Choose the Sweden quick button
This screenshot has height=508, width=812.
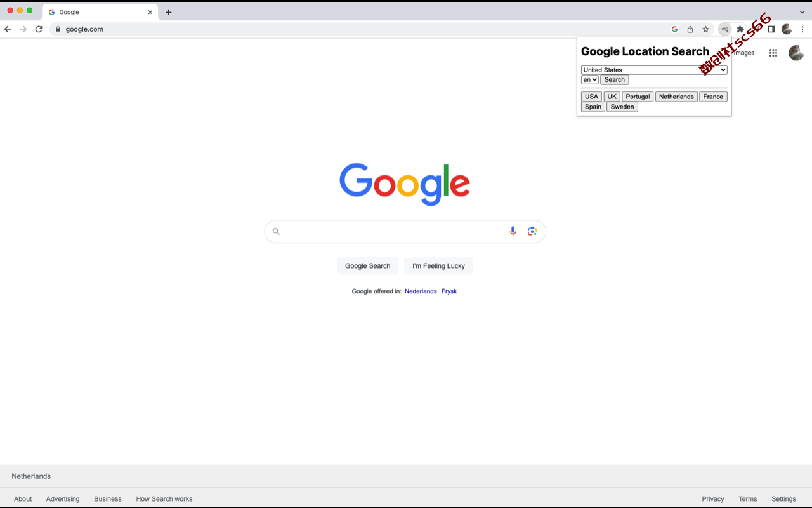[622, 107]
